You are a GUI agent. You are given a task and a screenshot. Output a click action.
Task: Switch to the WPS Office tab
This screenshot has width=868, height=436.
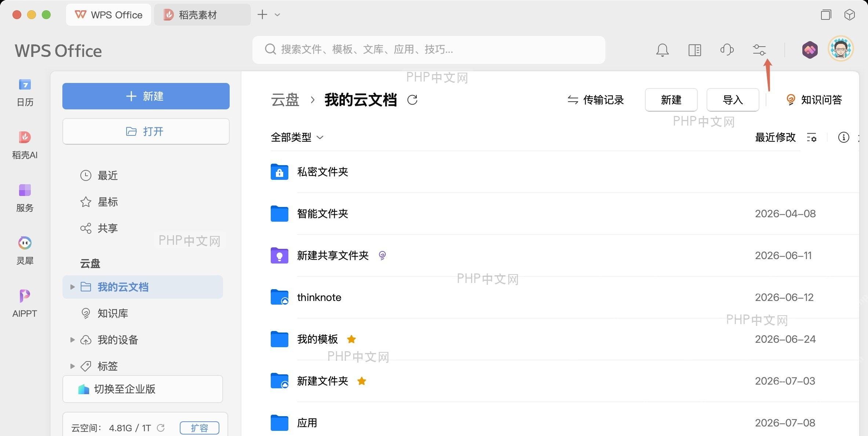pos(109,15)
